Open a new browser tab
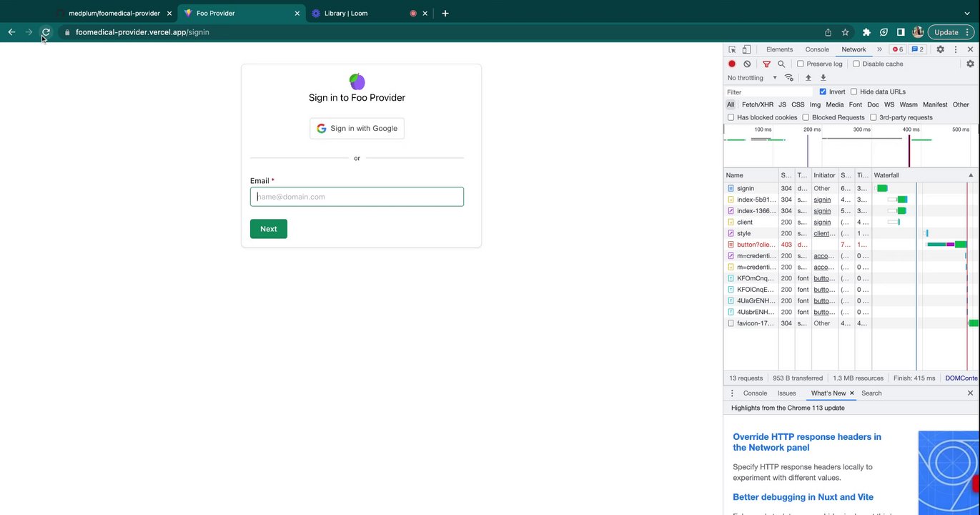Image resolution: width=980 pixels, height=515 pixels. (x=445, y=13)
